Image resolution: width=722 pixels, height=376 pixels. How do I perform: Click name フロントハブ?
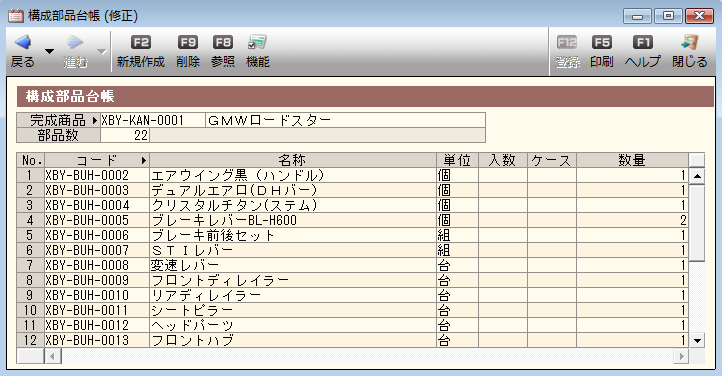tap(192, 340)
